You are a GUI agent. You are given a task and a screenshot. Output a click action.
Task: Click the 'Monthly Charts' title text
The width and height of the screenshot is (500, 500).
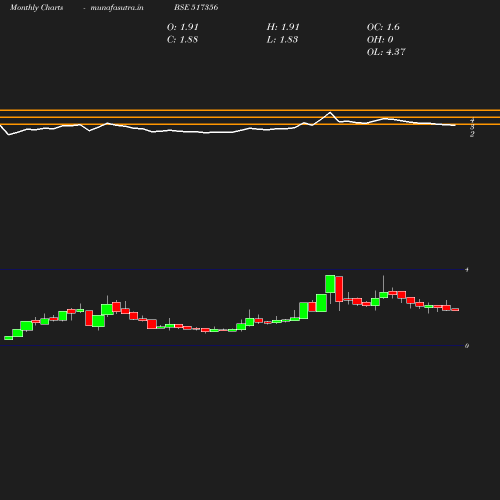coord(36,7)
